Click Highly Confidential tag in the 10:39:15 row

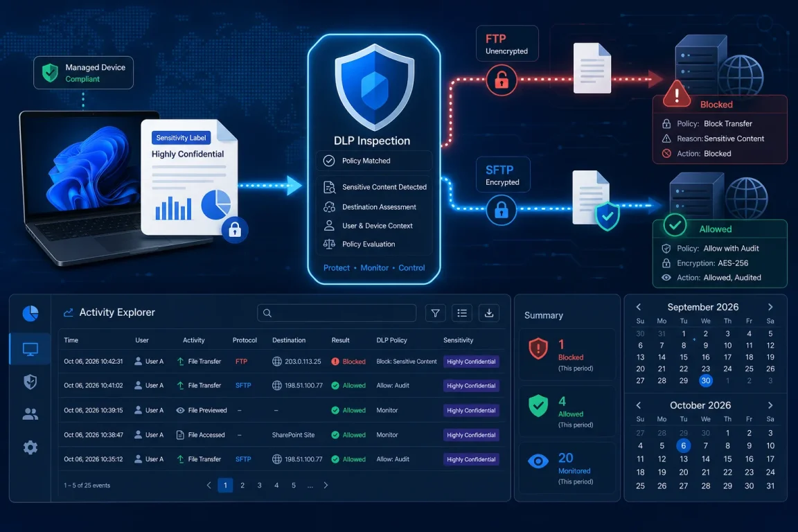(471, 410)
